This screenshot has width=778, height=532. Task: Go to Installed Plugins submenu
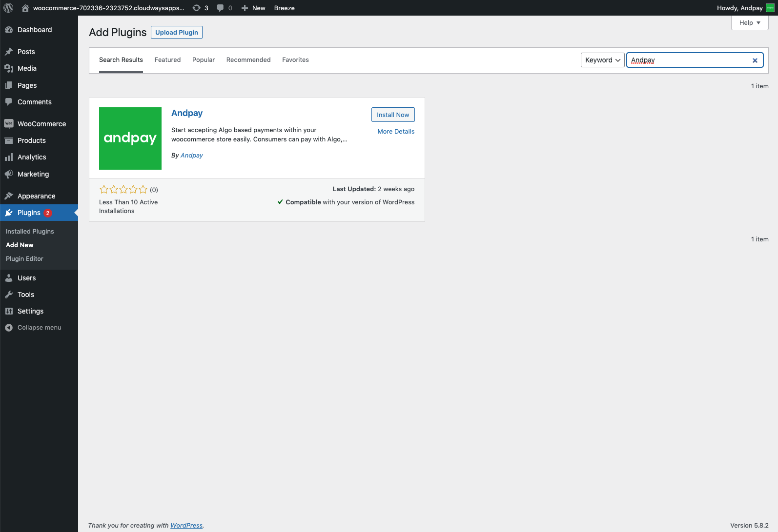30,232
